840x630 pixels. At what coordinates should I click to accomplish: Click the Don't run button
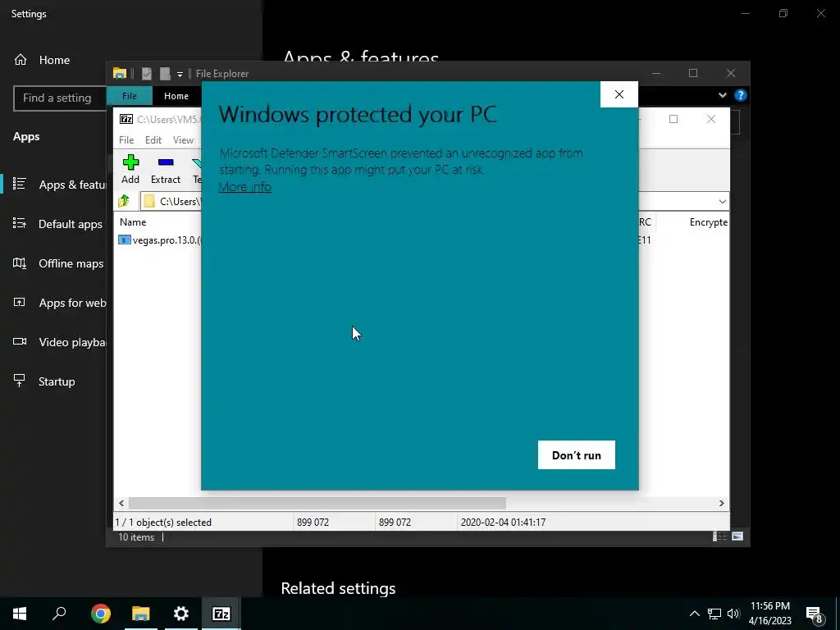click(x=577, y=454)
